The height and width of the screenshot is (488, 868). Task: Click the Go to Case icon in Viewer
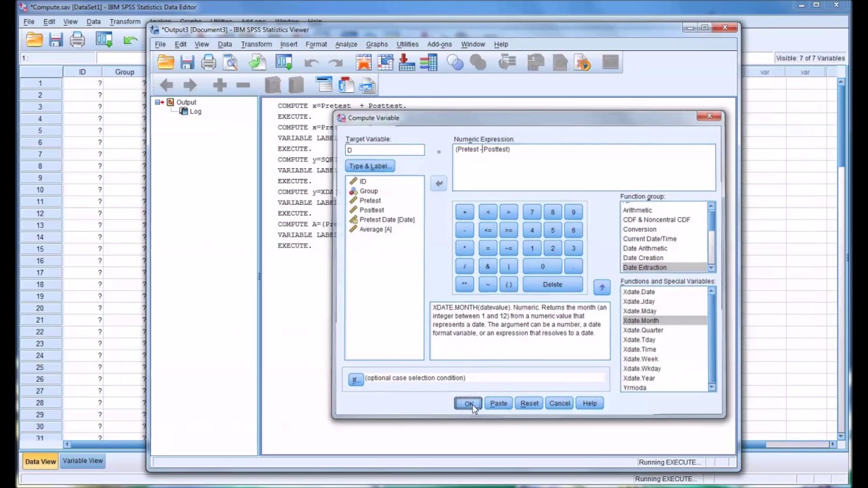385,63
